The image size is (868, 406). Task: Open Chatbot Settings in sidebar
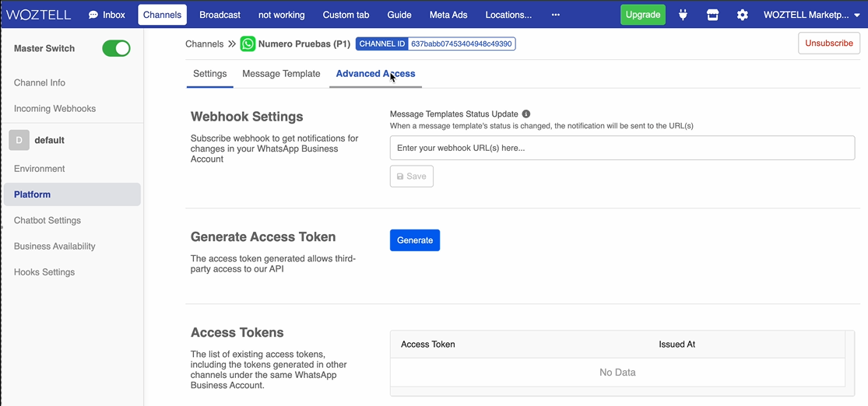47,220
